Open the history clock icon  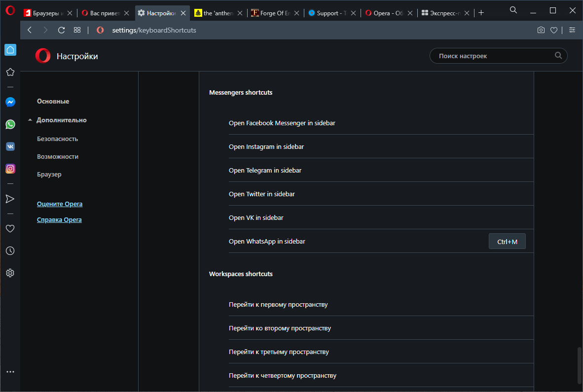click(10, 251)
